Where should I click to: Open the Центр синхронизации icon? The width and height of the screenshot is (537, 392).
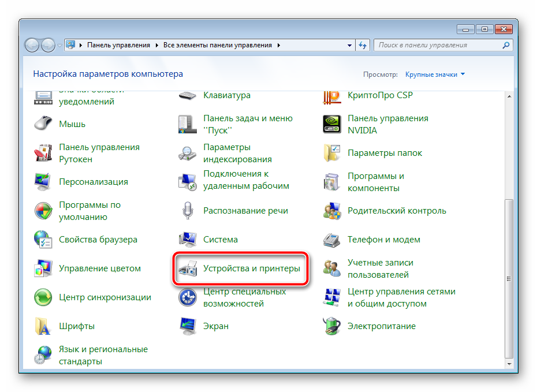44,297
